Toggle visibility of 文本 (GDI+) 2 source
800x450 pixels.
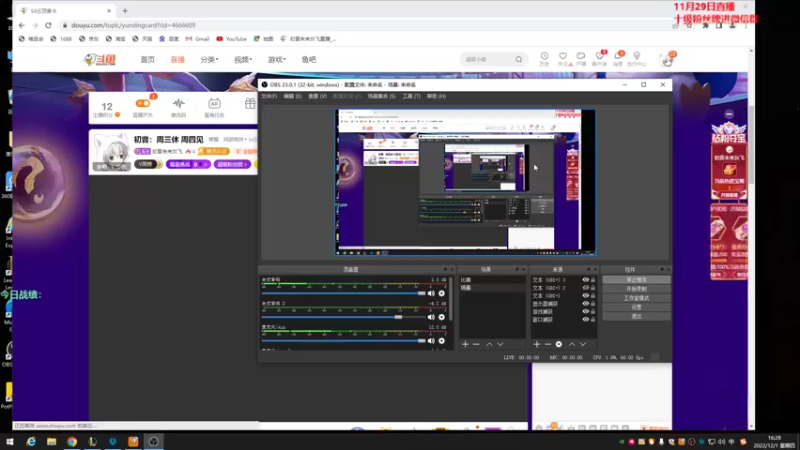pyautogui.click(x=586, y=288)
